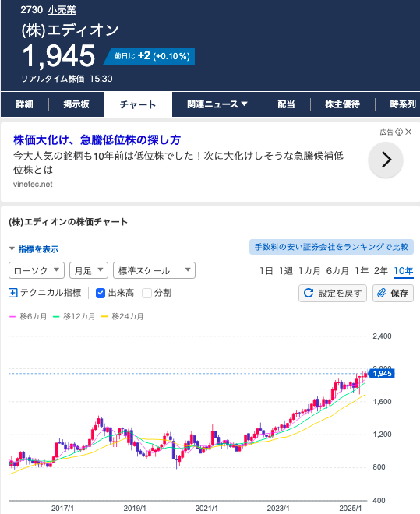Click the 移6カ月 legend item
Screen dimensions: 420x514
point(28,317)
